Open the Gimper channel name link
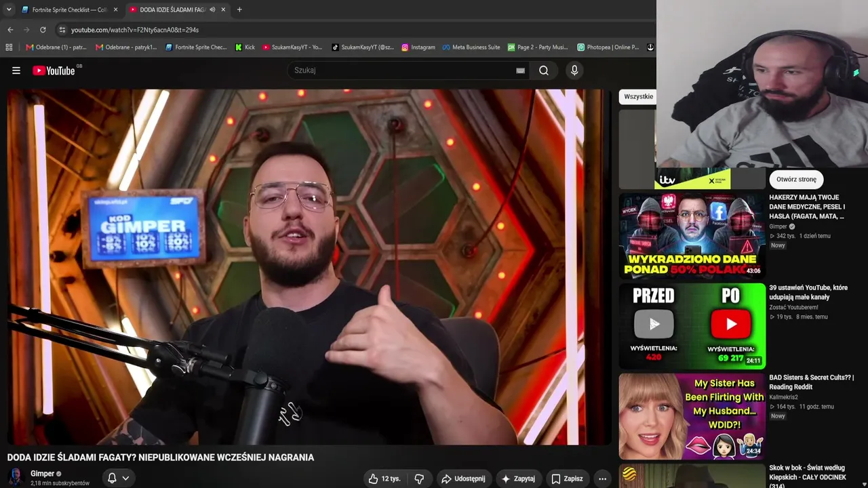Image resolution: width=868 pixels, height=488 pixels. pos(42,474)
